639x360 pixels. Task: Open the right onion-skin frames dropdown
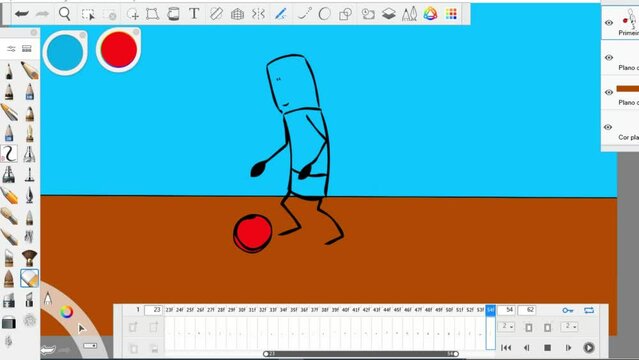[569, 326]
